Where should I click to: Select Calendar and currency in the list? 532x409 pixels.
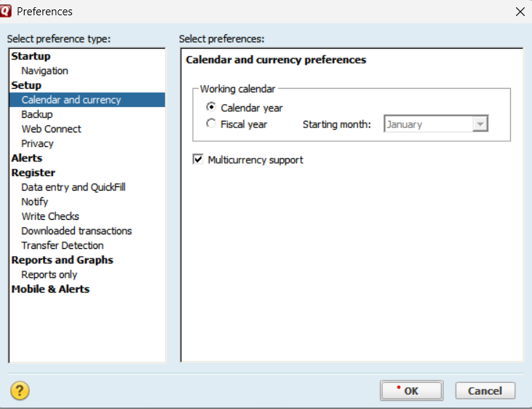click(87, 100)
